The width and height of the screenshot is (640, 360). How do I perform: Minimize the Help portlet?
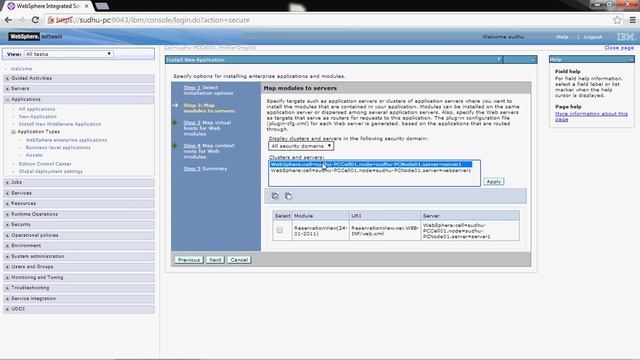coord(631,60)
